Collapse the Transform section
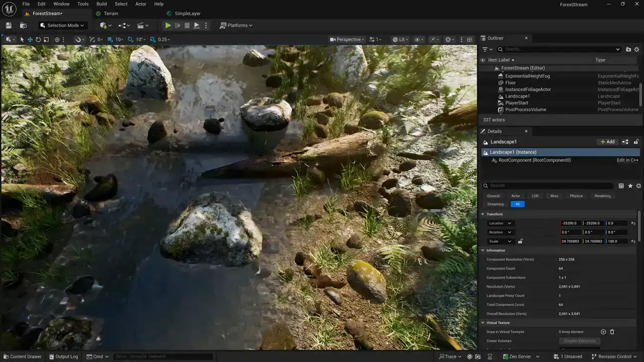Screen dimensions: 644x362 (484, 214)
